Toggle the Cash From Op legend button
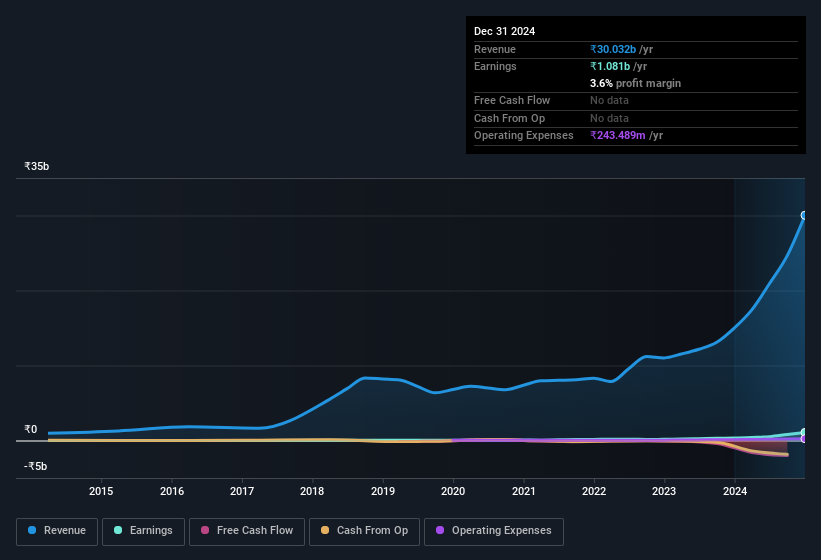 (364, 531)
